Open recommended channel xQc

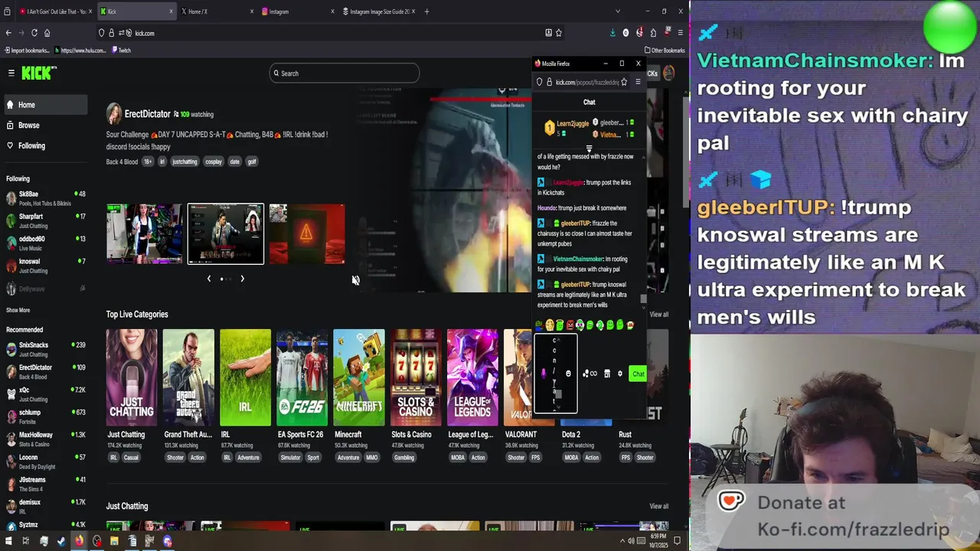[x=46, y=394]
